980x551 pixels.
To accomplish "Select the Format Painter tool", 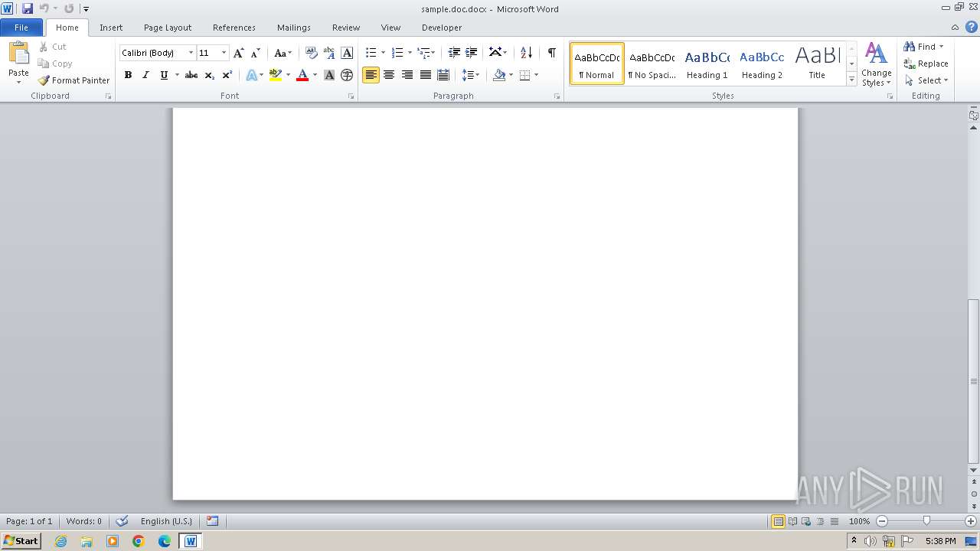I will coord(73,80).
